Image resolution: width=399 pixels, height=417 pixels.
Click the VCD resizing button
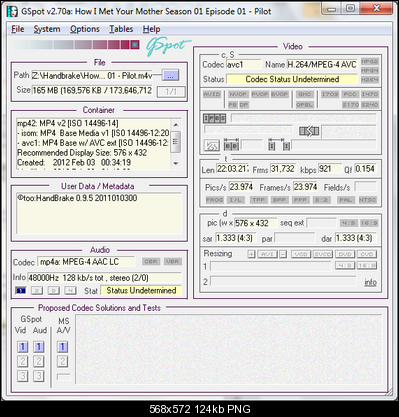301,254
